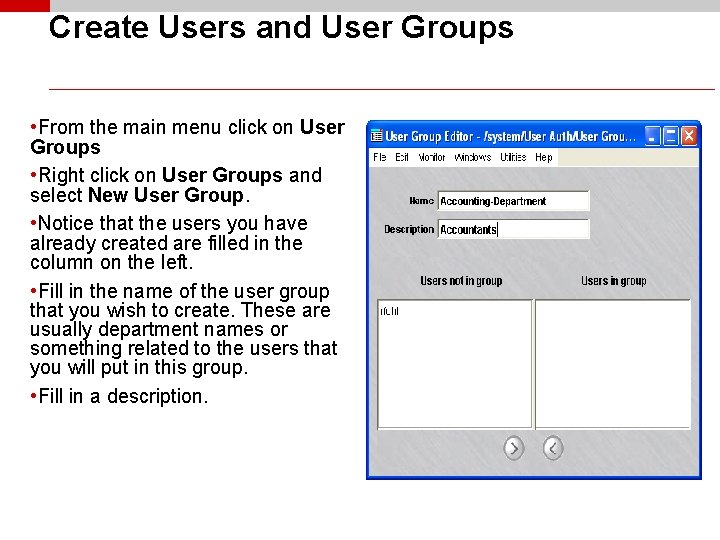The image size is (720, 540).
Task: Open the File menu
Action: (x=380, y=158)
